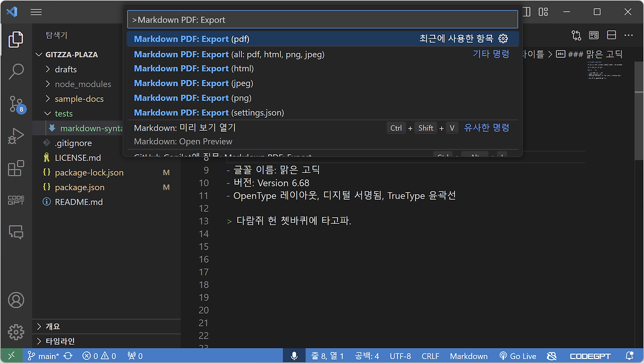This screenshot has height=363, width=644.
Task: Open Source Control view with 8 changes
Action: (x=16, y=104)
